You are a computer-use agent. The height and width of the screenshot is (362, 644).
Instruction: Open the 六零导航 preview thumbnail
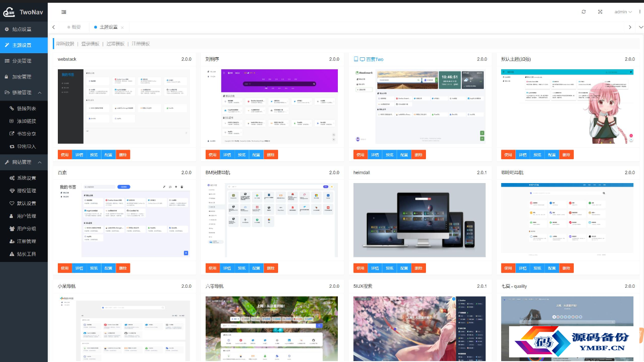[272, 329]
